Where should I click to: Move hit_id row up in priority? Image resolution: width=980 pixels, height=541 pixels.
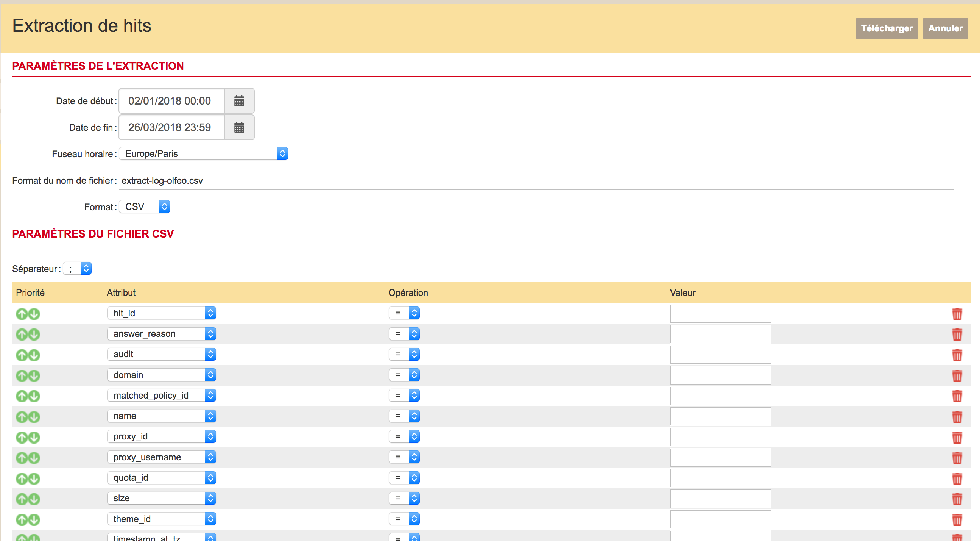[x=22, y=314]
